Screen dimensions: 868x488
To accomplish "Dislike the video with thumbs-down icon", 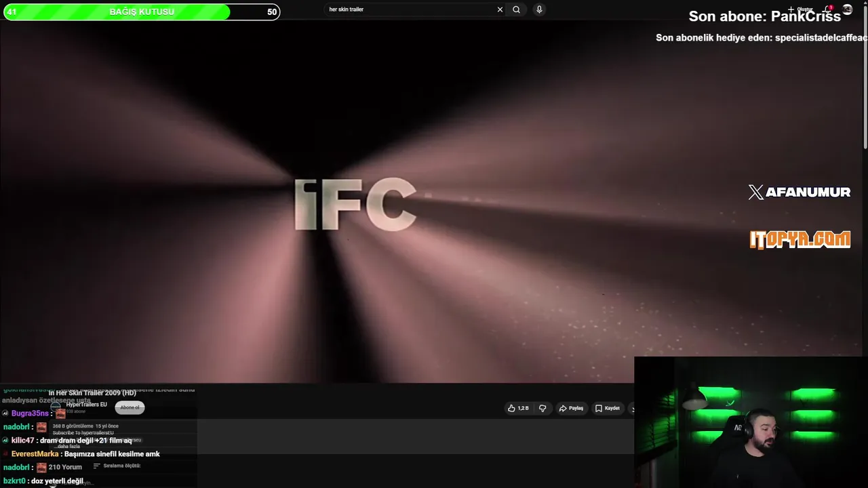I will click(542, 408).
